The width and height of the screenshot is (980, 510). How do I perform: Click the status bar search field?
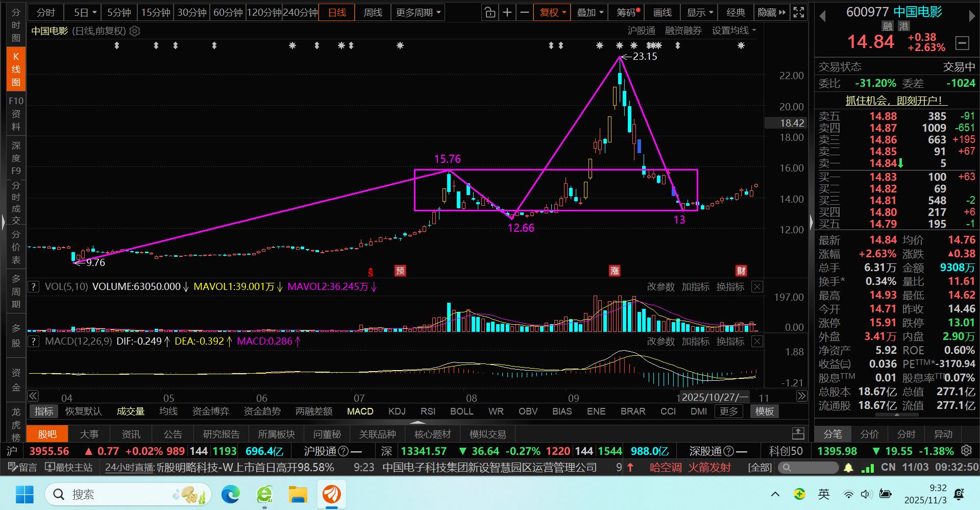[x=808, y=468]
